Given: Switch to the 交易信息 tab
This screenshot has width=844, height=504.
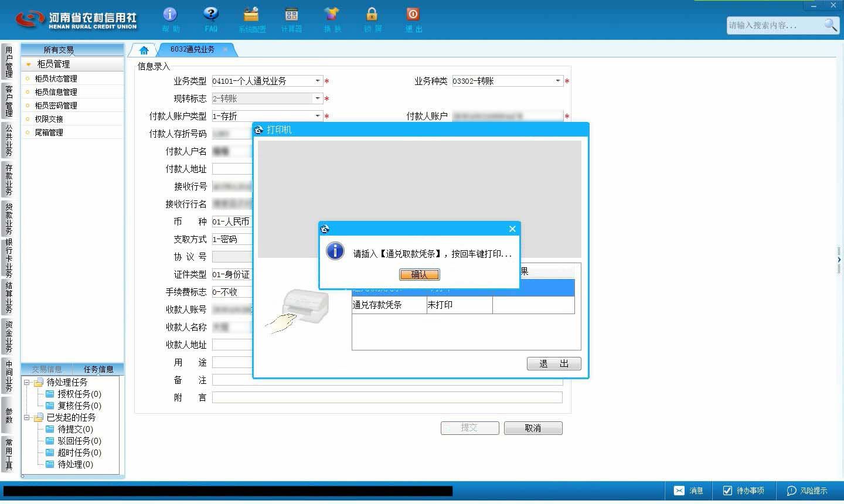Looking at the screenshot, I should pyautogui.click(x=47, y=369).
